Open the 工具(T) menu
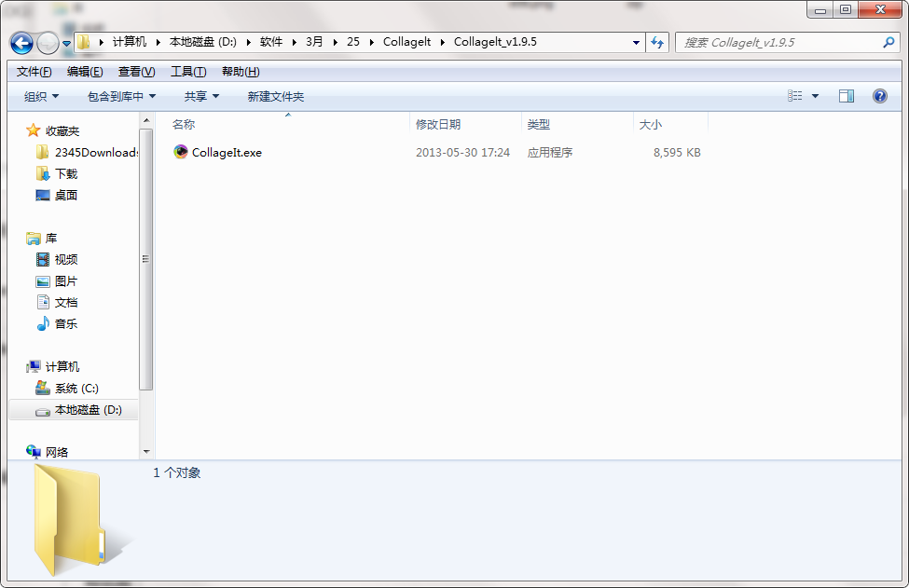 188,71
